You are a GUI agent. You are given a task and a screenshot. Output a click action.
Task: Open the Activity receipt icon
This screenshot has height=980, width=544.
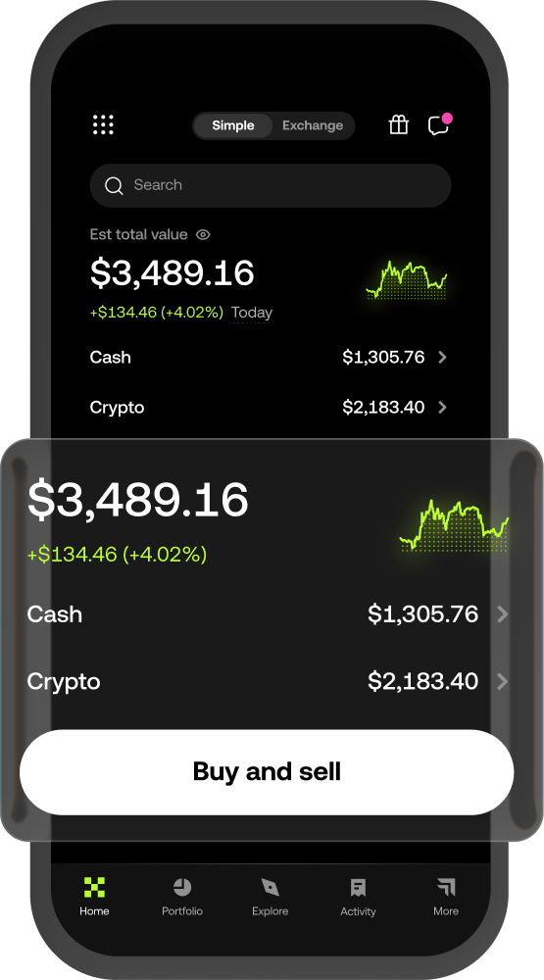point(358,887)
